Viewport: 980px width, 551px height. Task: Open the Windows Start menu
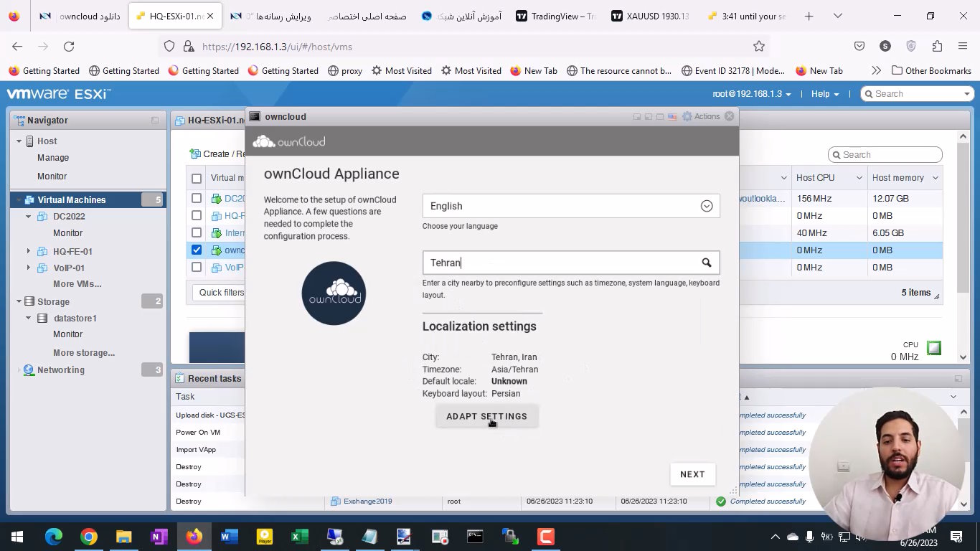coord(17,537)
